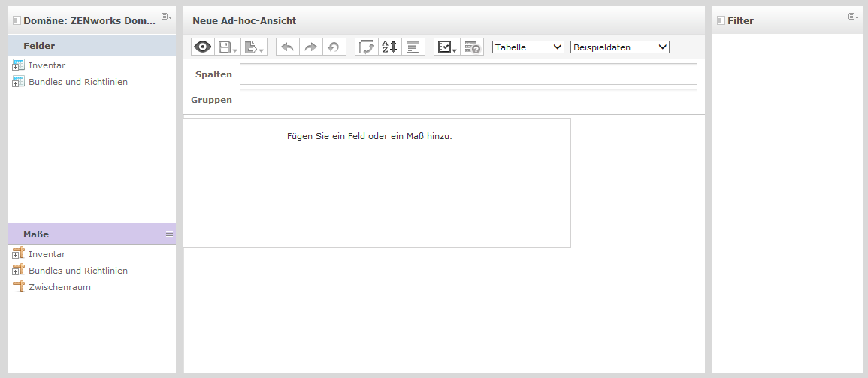Open the Maße panel options menu

(x=169, y=234)
